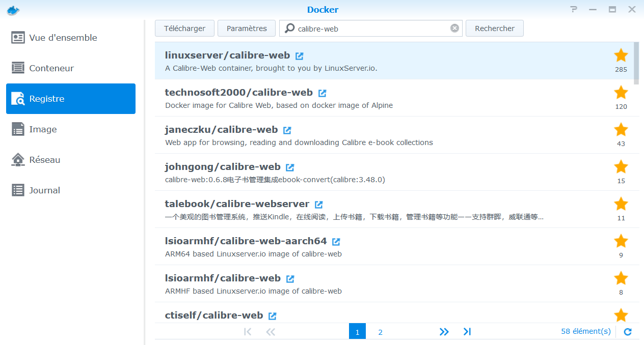The width and height of the screenshot is (644, 345).
Task: Click into the calibre-web search field
Action: pos(372,28)
